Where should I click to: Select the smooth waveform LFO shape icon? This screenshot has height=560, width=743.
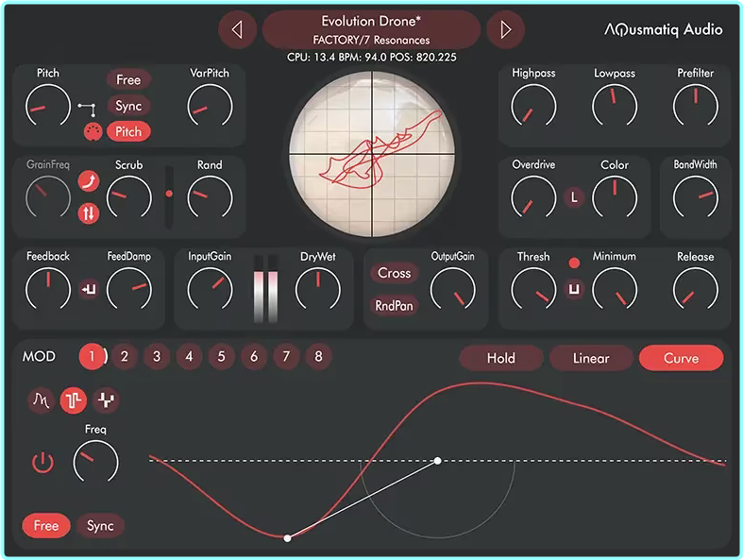tap(41, 399)
